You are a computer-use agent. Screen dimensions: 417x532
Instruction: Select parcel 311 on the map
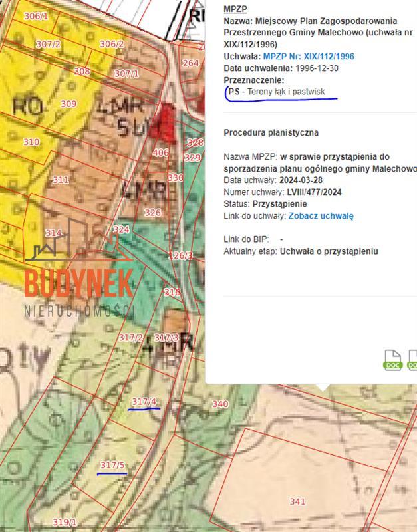[61, 180]
